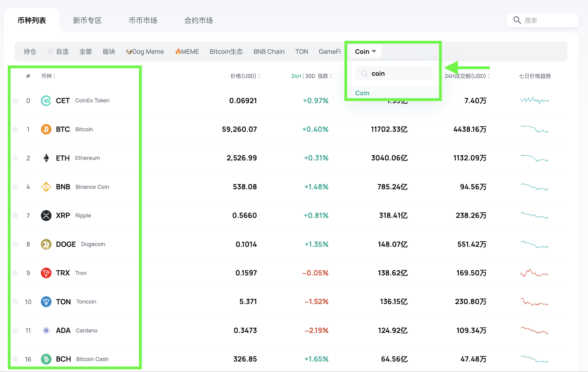Viewport: 588px width, 372px height.
Task: Switch to the 币币市场 tab
Action: (x=143, y=20)
